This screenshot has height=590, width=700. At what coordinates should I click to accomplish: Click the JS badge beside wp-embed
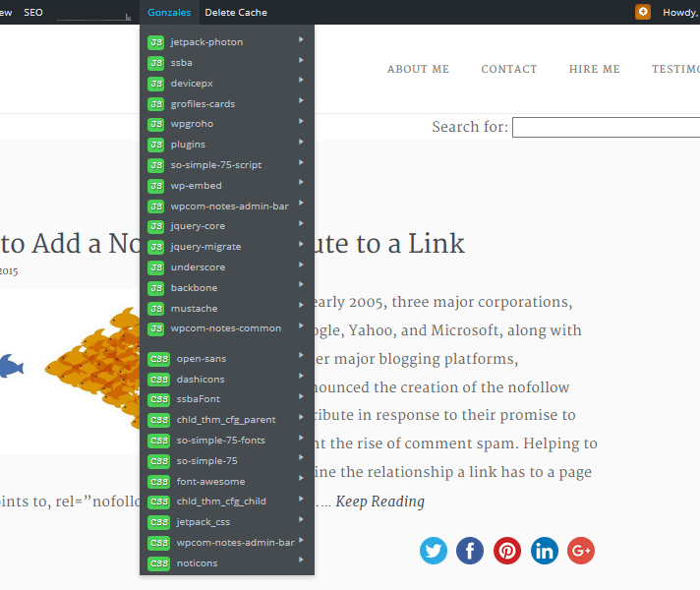pos(155,185)
